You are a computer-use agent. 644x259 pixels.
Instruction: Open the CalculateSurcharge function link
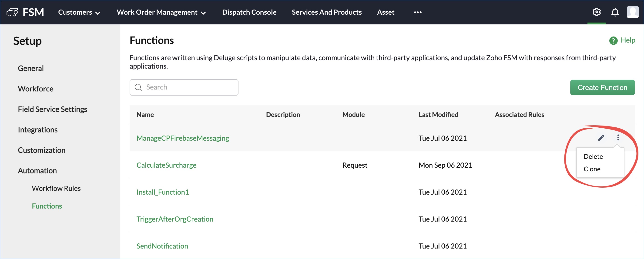pos(166,165)
